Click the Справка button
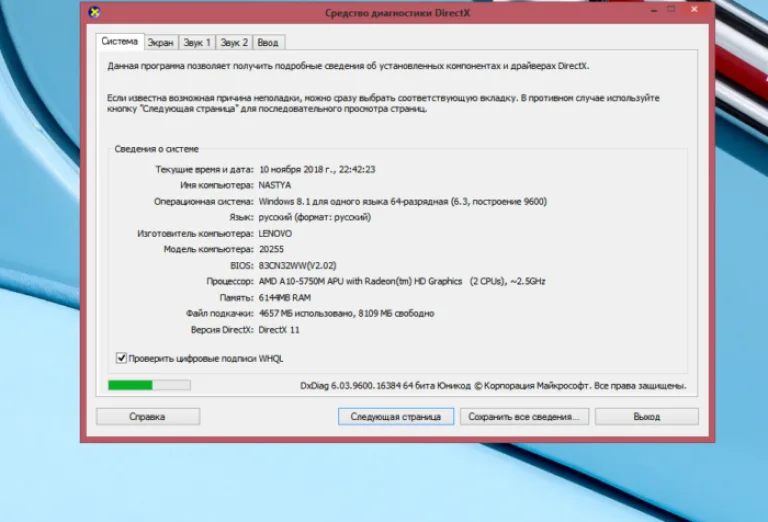 (148, 417)
